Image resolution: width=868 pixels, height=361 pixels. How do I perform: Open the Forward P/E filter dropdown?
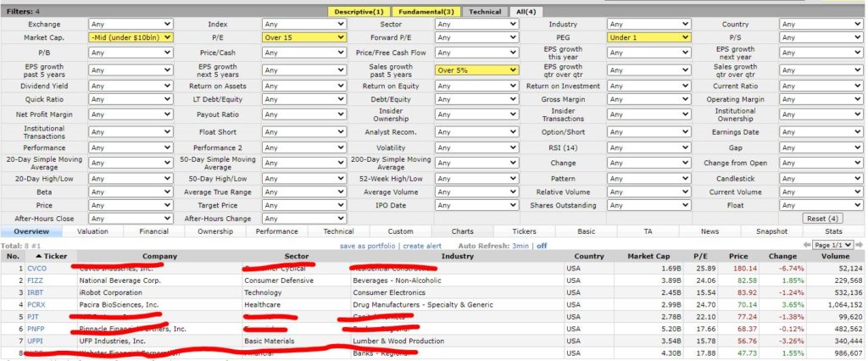click(476, 37)
